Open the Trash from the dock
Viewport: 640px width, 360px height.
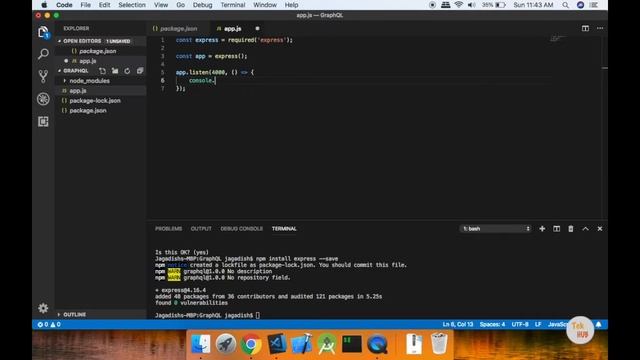pos(439,344)
